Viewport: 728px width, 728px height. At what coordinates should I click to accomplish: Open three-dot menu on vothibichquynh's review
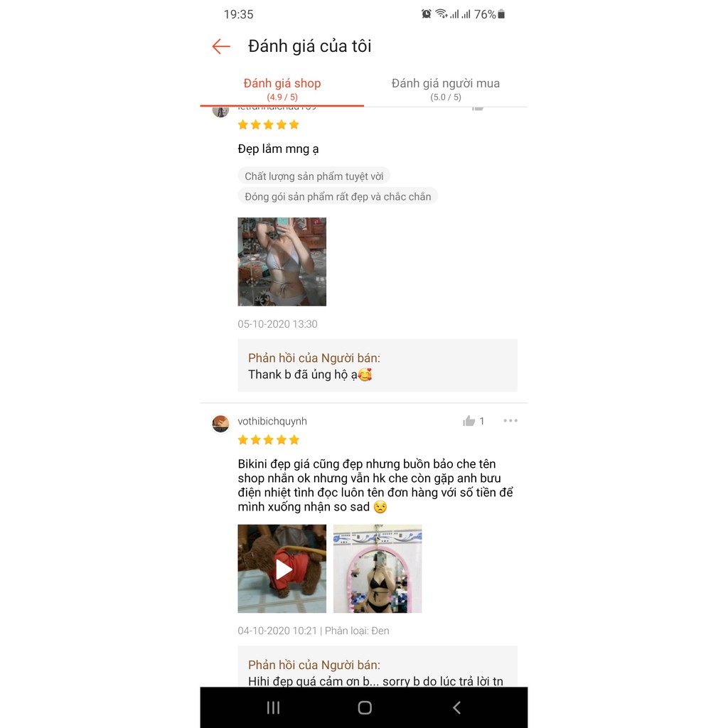pos(510,421)
